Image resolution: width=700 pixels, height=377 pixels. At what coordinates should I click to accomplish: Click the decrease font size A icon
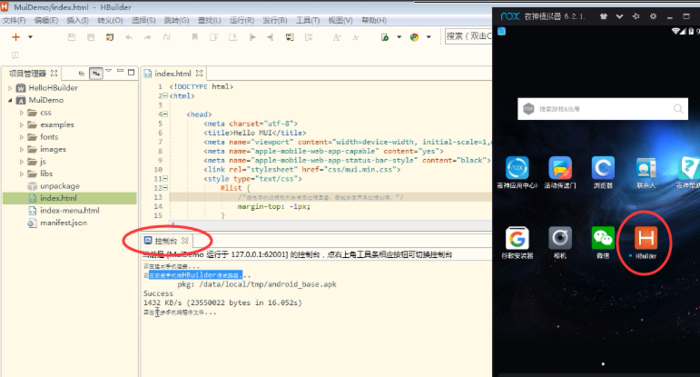355,38
